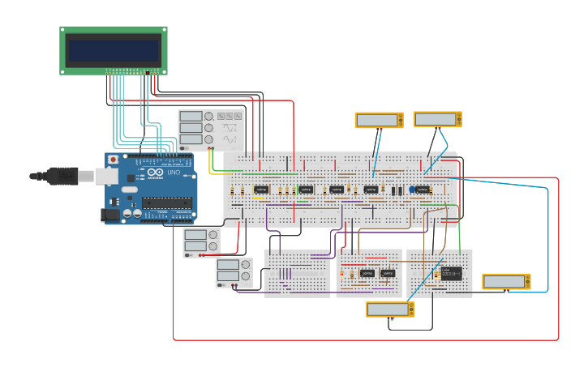Click the upper power supply's top knob

click(x=213, y=236)
